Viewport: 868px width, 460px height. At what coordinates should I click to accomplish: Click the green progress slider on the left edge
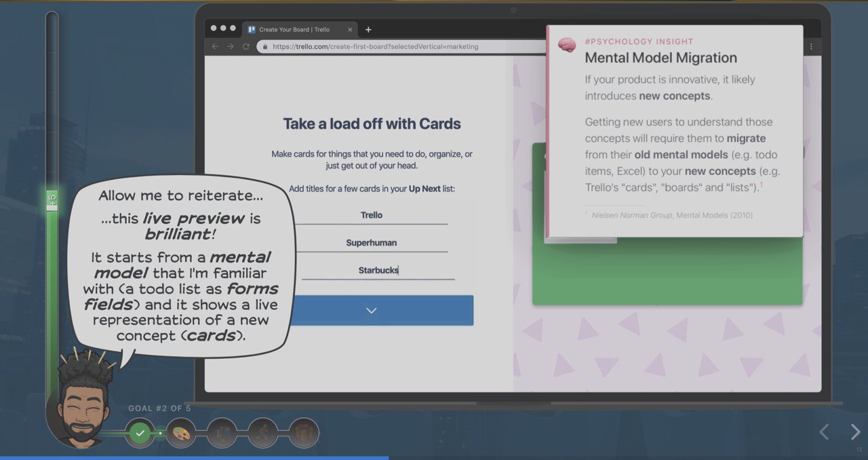point(52,200)
